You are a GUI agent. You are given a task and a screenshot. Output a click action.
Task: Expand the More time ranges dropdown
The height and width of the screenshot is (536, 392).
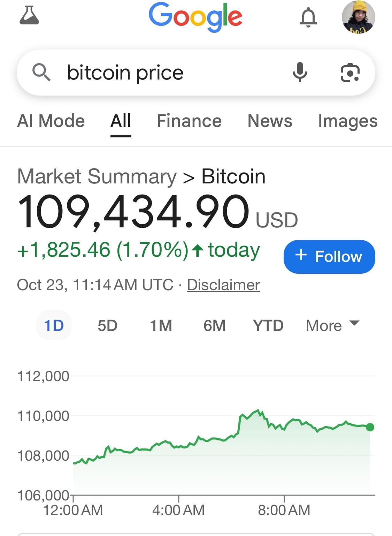332,325
